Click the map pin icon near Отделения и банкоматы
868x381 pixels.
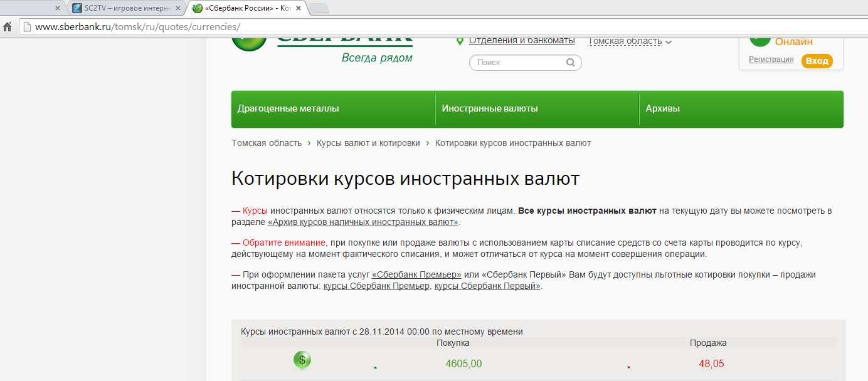[460, 41]
